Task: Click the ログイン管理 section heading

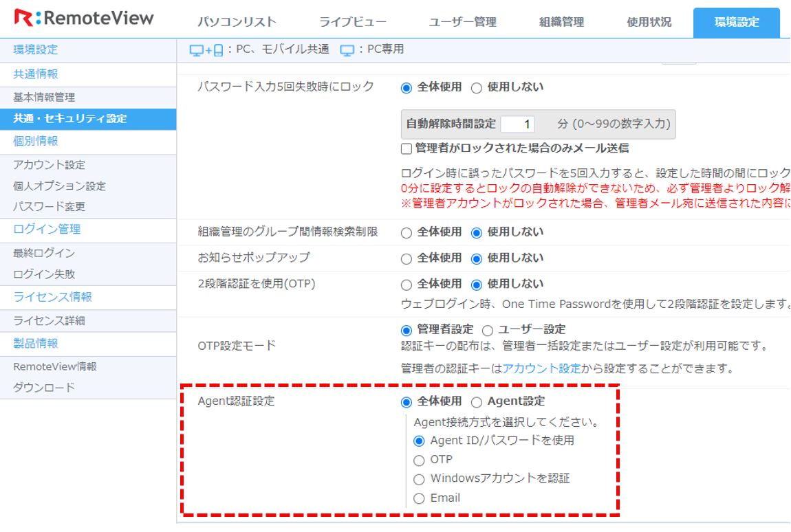Action: click(46, 230)
